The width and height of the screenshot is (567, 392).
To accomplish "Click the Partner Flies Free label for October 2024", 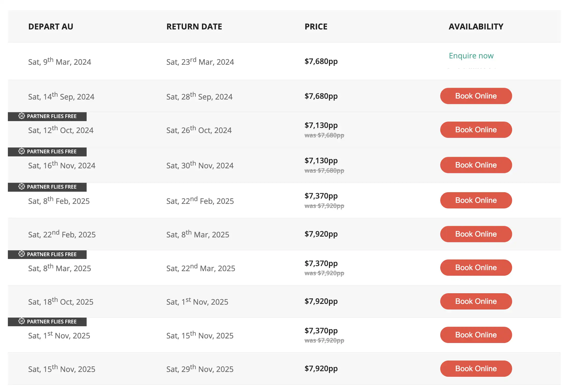I will point(52,116).
